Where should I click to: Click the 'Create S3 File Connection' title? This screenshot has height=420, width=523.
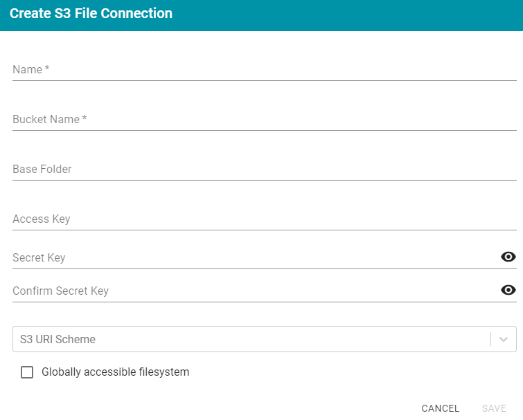91,13
